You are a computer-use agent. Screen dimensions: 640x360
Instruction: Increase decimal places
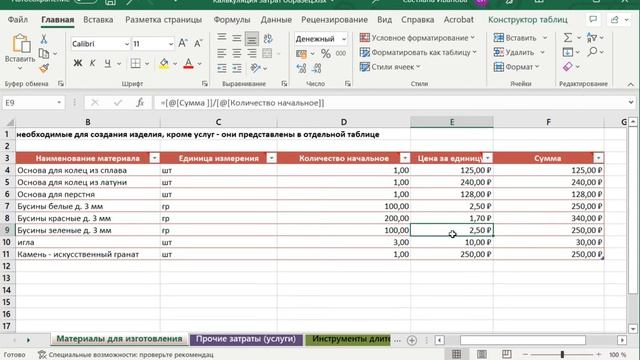coord(301,68)
